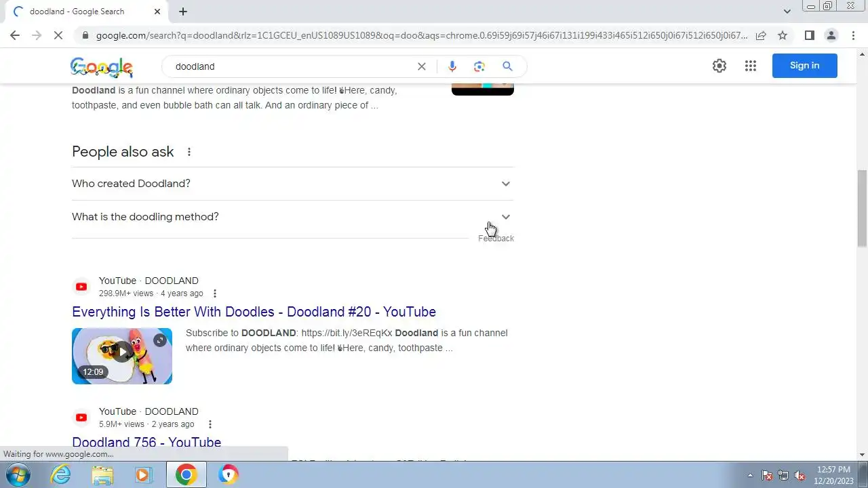
Task: Click the search input containing doodland
Action: [x=292, y=66]
